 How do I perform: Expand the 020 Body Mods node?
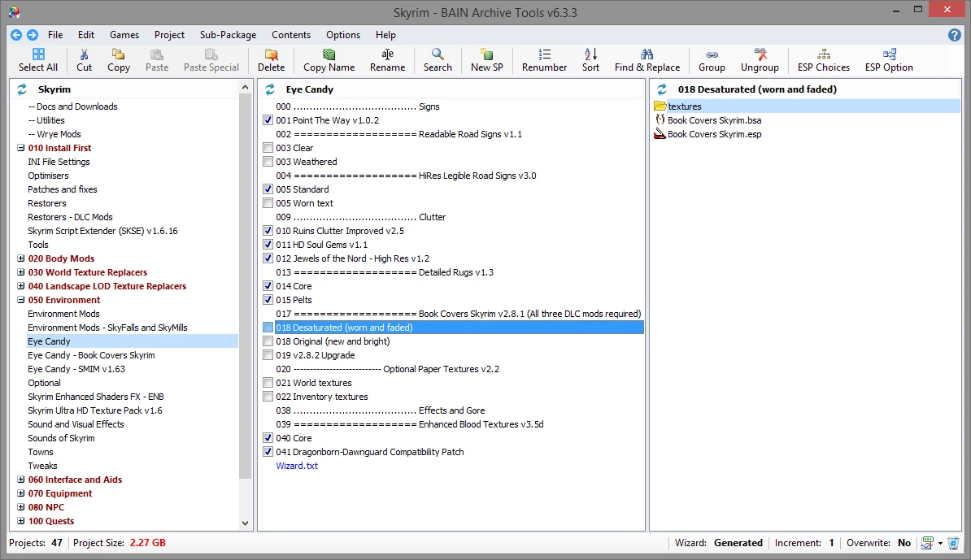point(20,258)
